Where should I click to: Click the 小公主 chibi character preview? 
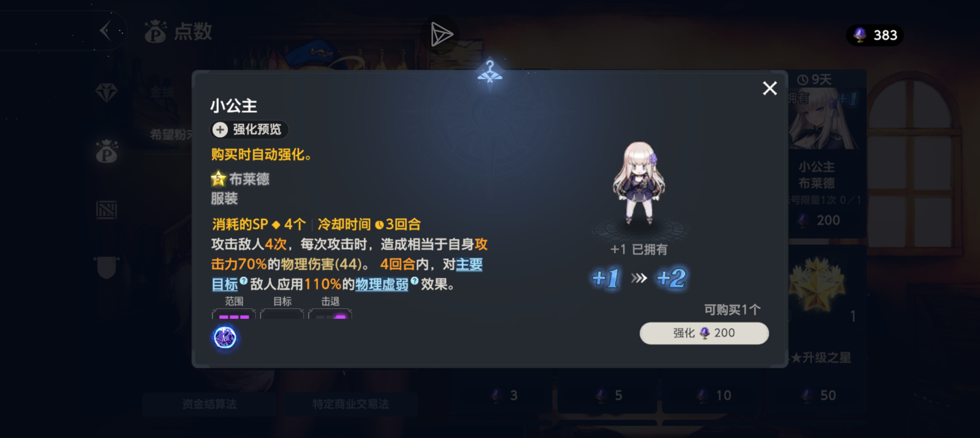pos(639,183)
